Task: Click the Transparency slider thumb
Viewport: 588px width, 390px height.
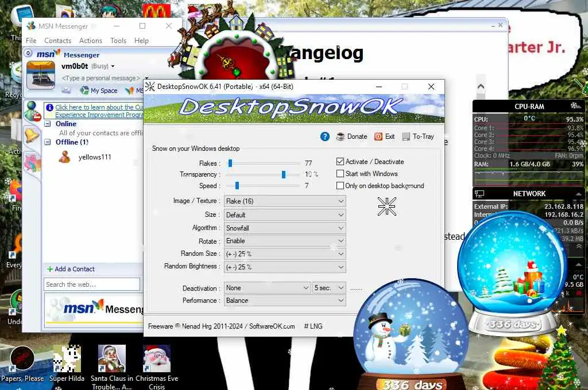Action: pos(284,174)
